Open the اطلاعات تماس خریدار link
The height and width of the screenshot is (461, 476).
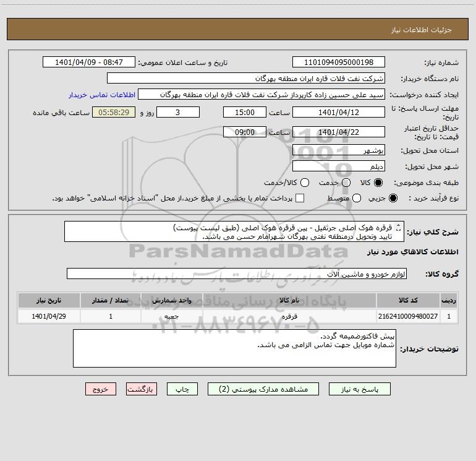coord(102,95)
